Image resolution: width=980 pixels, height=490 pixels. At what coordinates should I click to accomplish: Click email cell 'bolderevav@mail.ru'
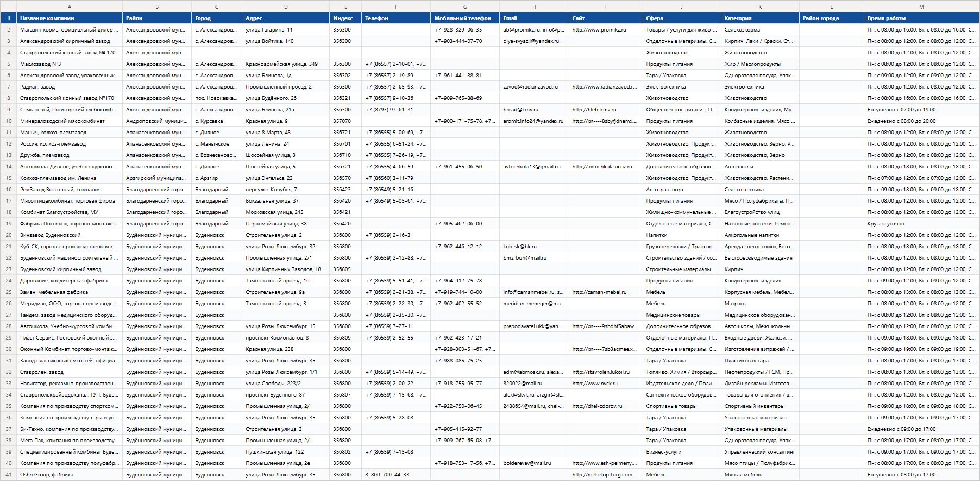(x=534, y=463)
